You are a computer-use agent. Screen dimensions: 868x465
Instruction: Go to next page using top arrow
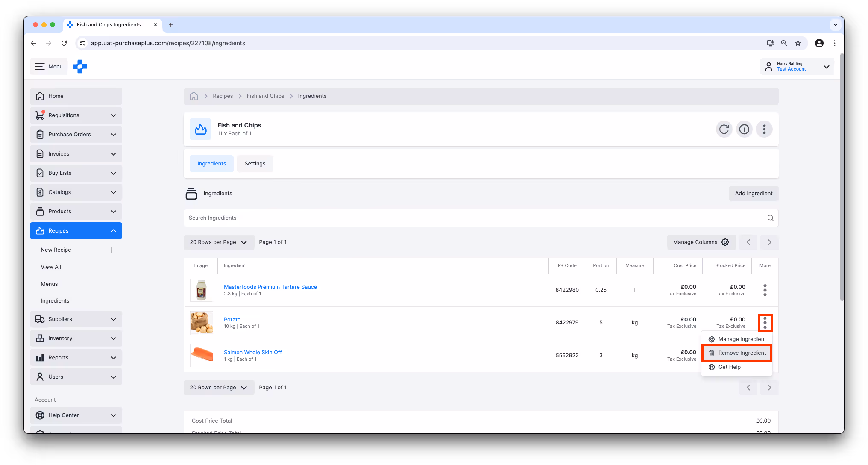pos(769,242)
